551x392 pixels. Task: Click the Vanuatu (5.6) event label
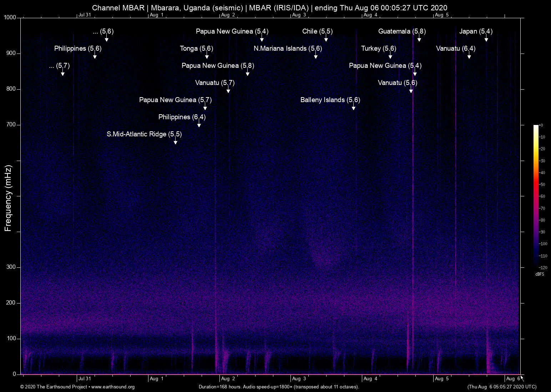click(x=398, y=83)
